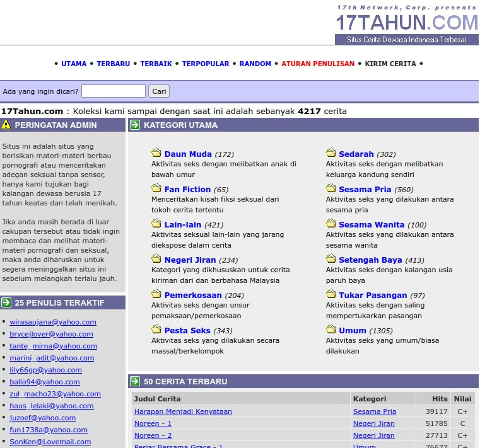Open the ATURAN PENULISAN navigation item

(x=318, y=64)
